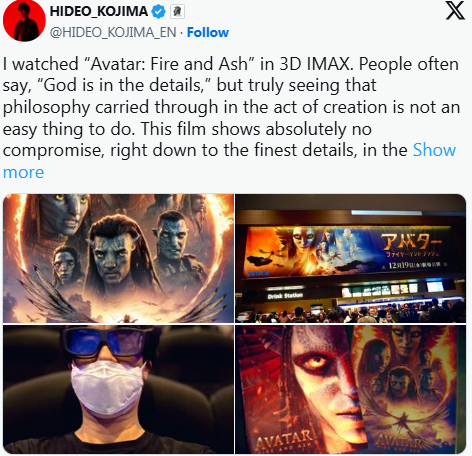
Task: Open the cinema lobby banner photo
Action: pos(351,258)
